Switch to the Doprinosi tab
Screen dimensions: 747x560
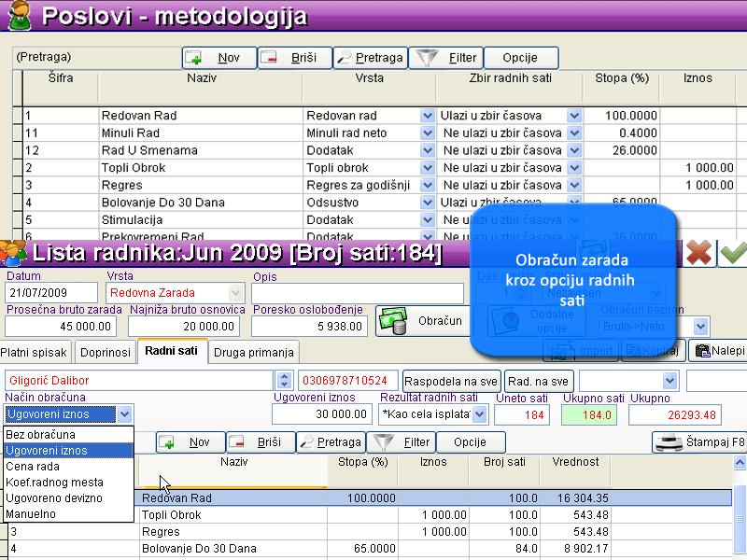tap(105, 352)
